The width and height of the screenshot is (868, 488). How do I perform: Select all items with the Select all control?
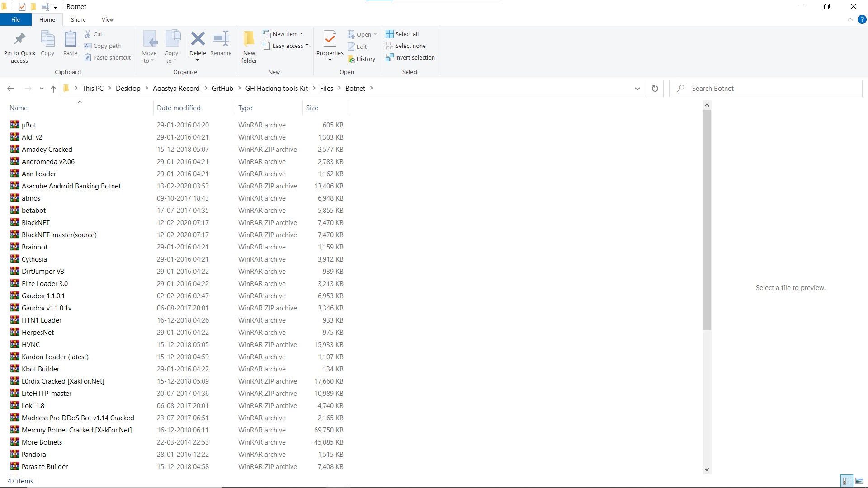point(402,33)
